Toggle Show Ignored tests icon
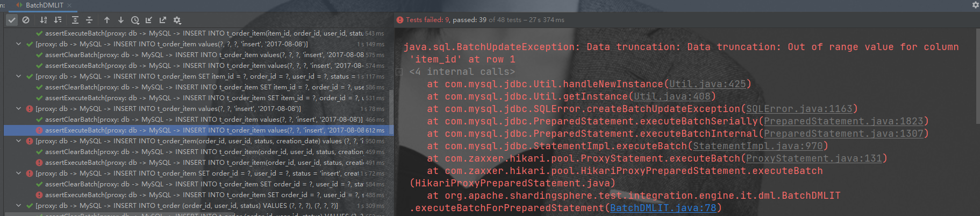The image size is (980, 216). (26, 20)
